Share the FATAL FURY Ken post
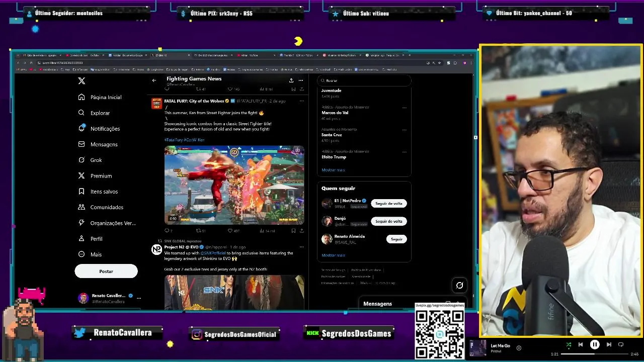Screen dimensions: 644x362 301,231
